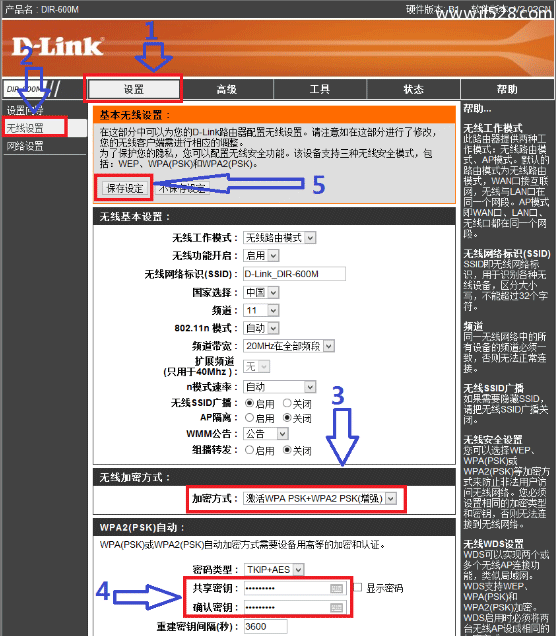Screen dimensions: 556x636
Task: Go to the 状态 tab
Action: pos(413,89)
